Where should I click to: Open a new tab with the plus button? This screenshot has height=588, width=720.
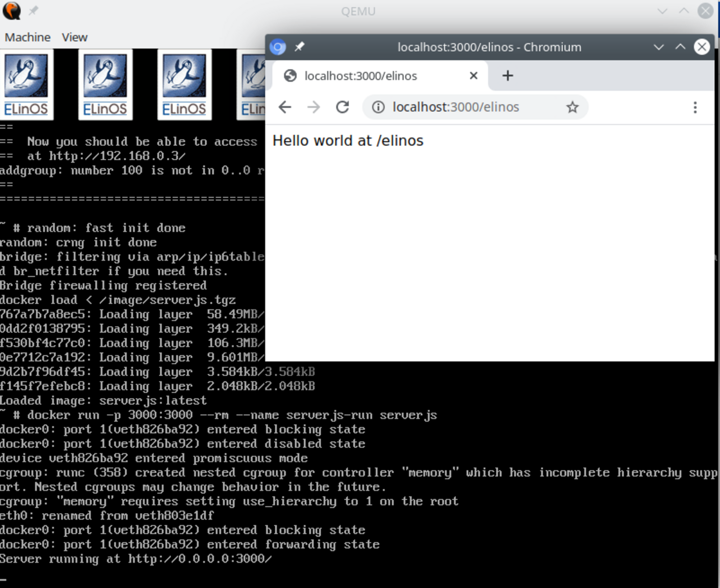click(x=507, y=76)
